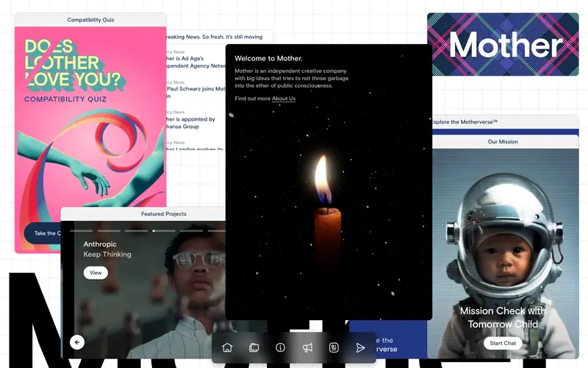588x368 pixels.
Task: Select the Compatibility Quiz window title
Action: pos(90,20)
